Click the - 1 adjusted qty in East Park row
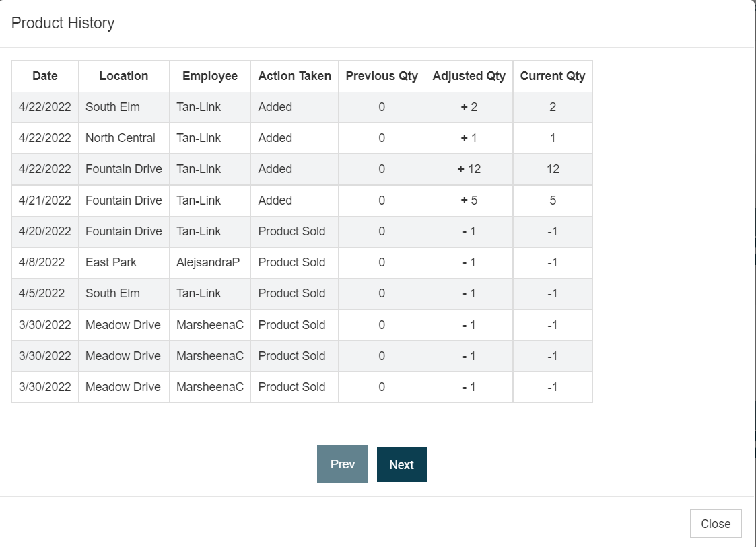This screenshot has width=756, height=547. click(469, 262)
